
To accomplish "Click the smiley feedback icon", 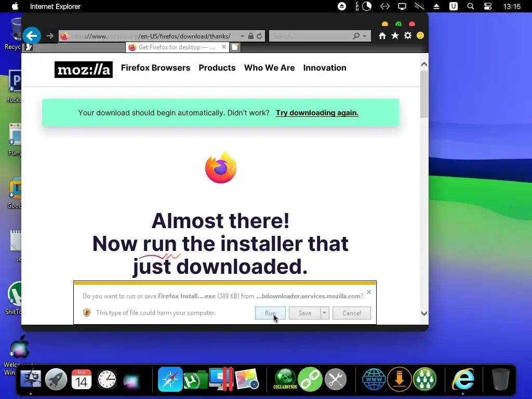I will (420, 35).
